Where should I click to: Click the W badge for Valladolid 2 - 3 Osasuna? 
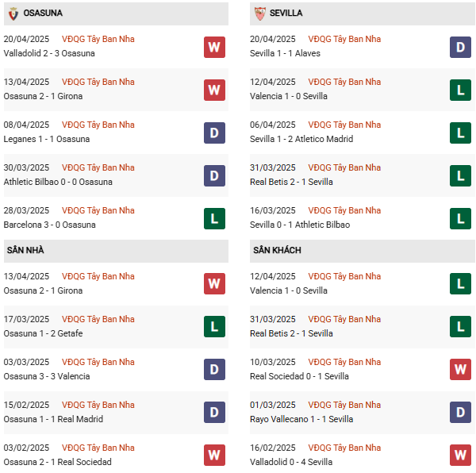point(214,47)
